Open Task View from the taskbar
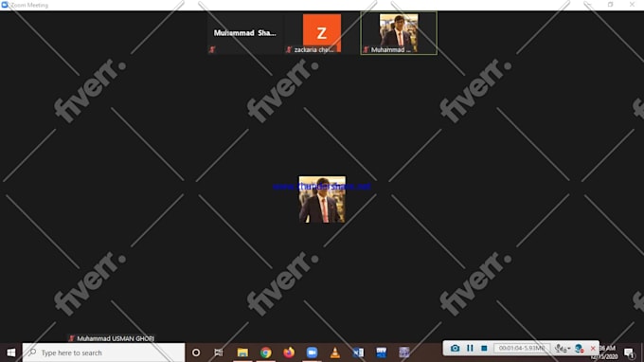 (219, 353)
